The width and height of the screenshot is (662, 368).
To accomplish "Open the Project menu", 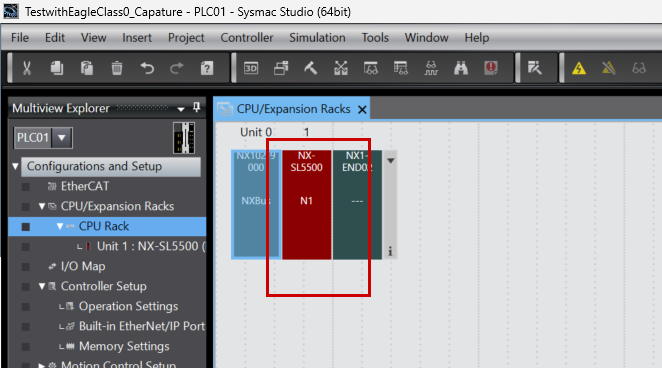I will pyautogui.click(x=186, y=38).
